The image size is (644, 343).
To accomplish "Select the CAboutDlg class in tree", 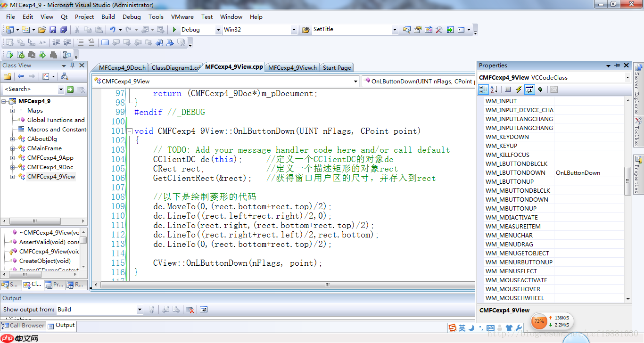I will coord(42,139).
